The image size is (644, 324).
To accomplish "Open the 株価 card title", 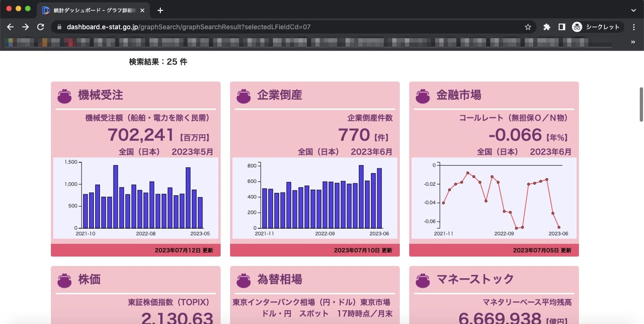I will [89, 280].
